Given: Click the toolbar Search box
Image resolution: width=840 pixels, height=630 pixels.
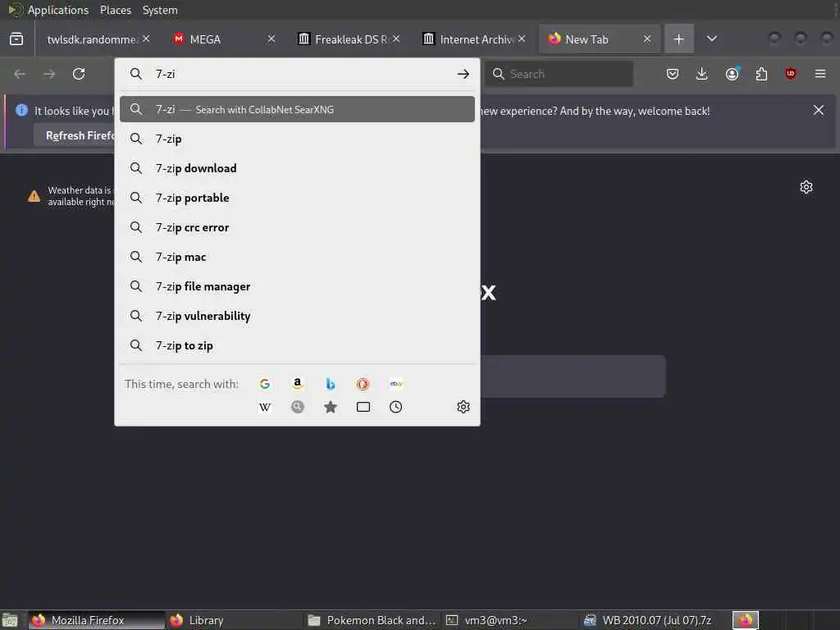Looking at the screenshot, I should 559,74.
